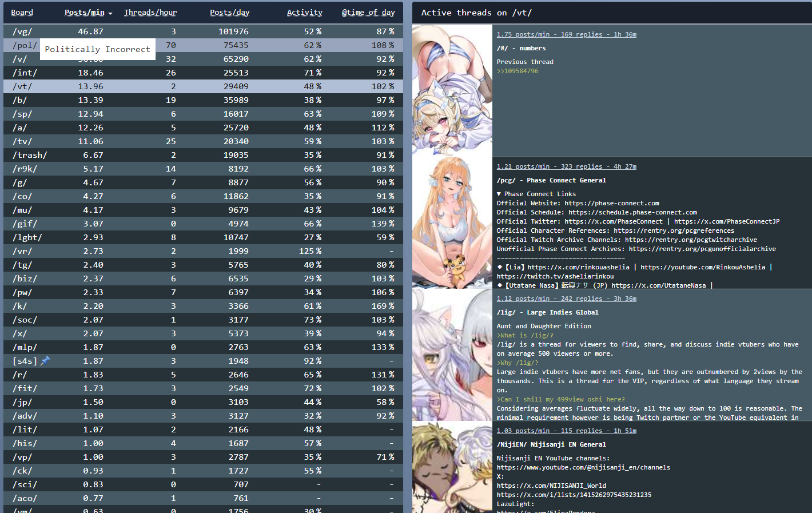Click the [s4s] board label
Viewport: 812px width, 513px height.
25,361
